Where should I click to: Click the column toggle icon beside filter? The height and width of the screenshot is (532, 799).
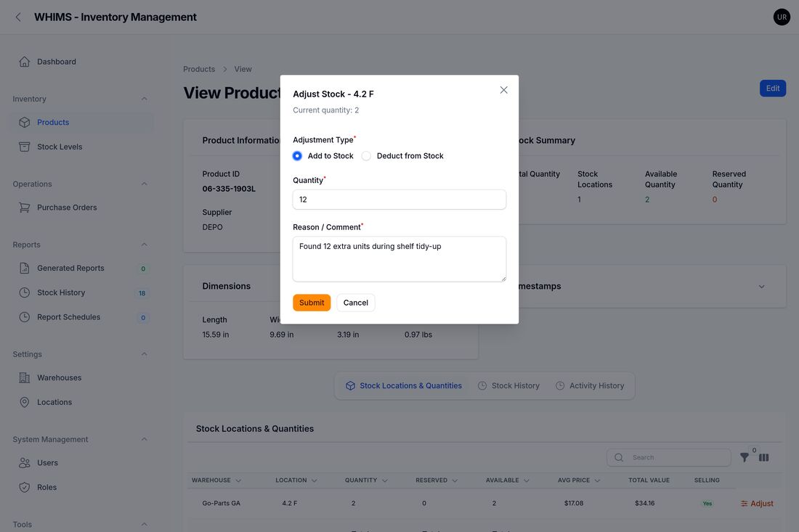click(x=763, y=458)
